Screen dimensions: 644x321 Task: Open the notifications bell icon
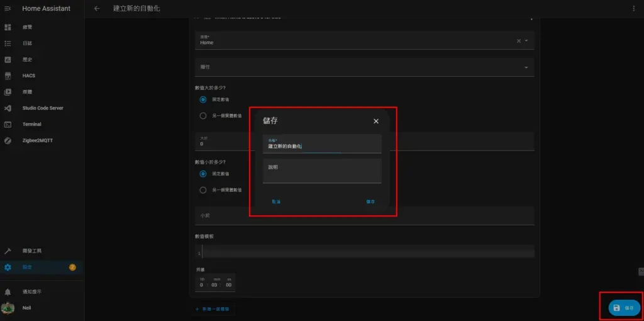click(8, 292)
